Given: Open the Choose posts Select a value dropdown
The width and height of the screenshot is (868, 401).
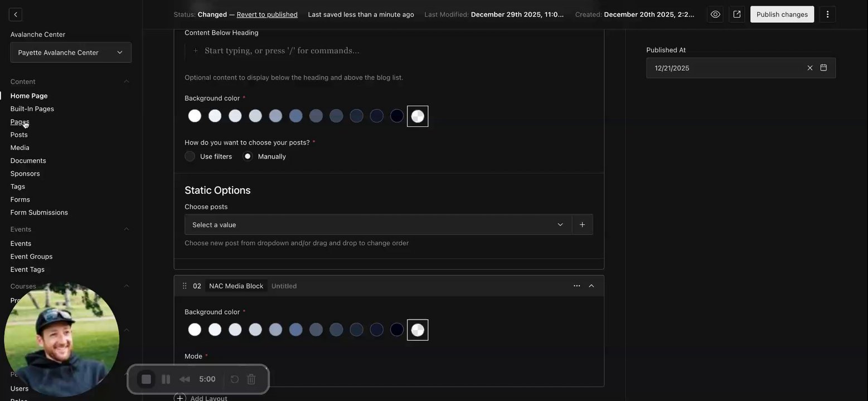Looking at the screenshot, I should point(378,224).
